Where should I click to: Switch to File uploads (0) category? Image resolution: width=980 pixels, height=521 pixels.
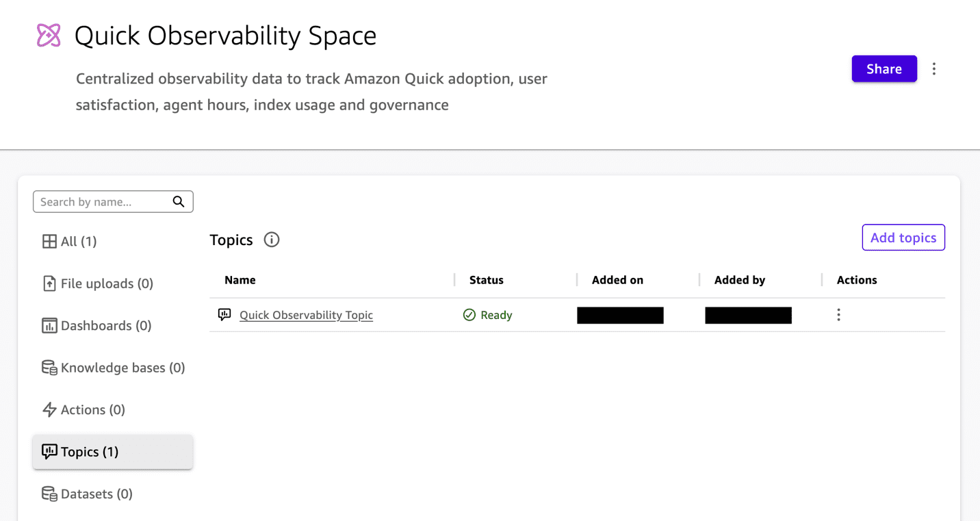(x=113, y=283)
